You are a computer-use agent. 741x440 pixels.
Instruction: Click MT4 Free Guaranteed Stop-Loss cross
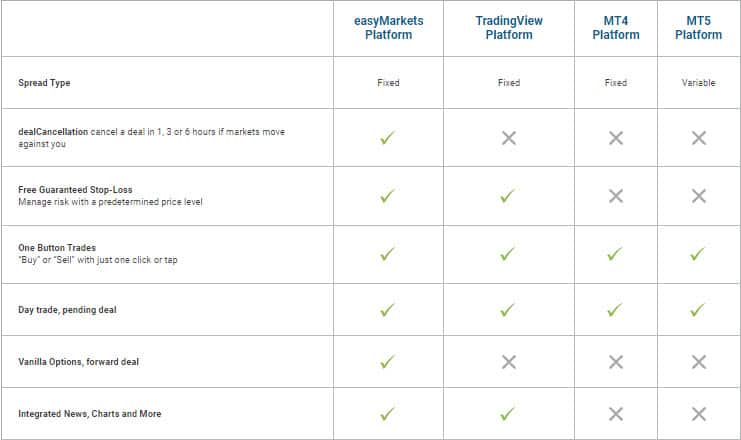click(615, 196)
